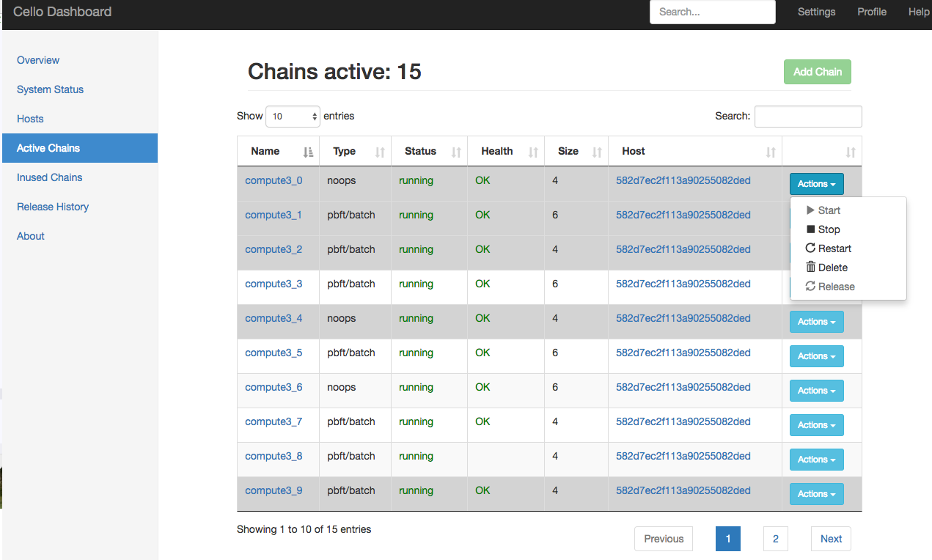932x560 pixels.
Task: Open chain compute3_5
Action: point(274,353)
